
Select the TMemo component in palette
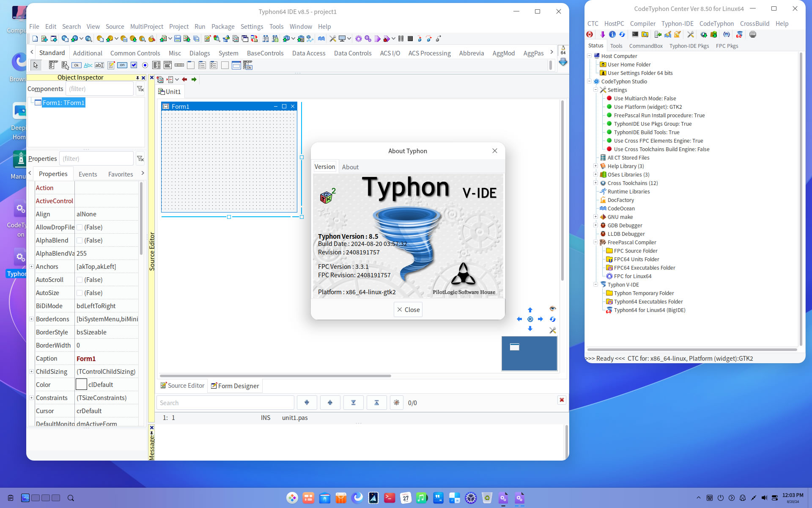point(111,65)
